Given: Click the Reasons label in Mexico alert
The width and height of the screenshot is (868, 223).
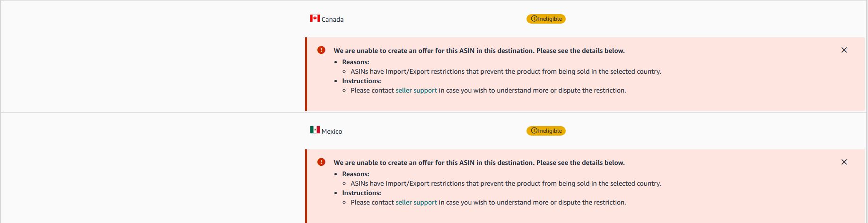Looking at the screenshot, I should point(356,174).
